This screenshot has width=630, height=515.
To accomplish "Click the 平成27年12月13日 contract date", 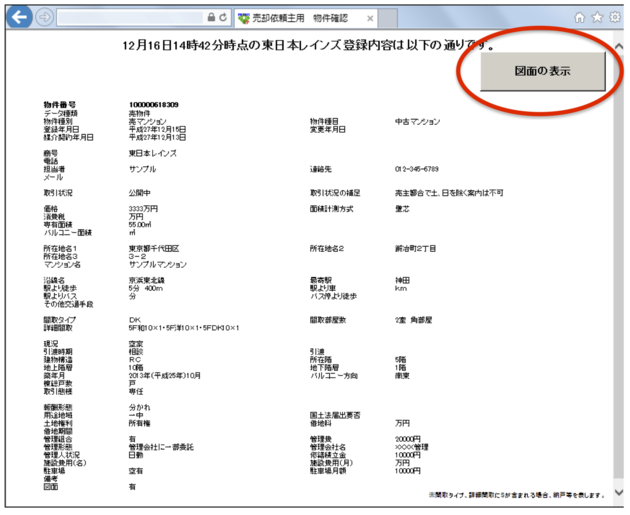I will (x=157, y=137).
